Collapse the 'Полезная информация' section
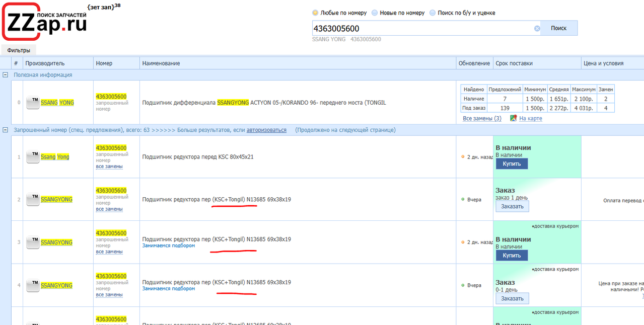 (x=6, y=74)
